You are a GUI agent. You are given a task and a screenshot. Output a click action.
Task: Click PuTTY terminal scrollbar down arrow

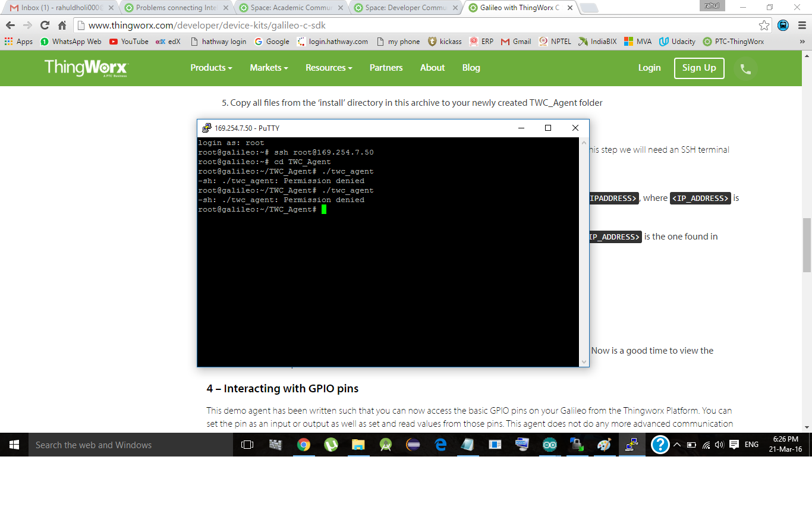tap(584, 361)
